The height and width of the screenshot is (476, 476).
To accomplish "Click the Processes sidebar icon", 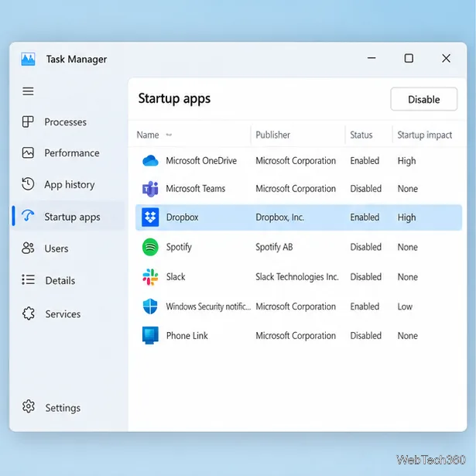I will [28, 122].
